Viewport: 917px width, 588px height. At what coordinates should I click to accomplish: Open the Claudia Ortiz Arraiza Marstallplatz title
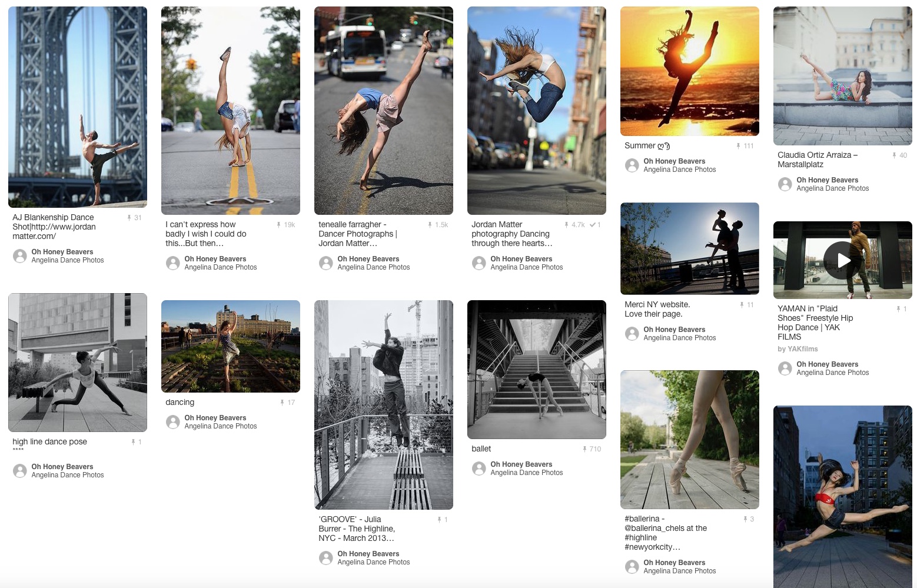818,160
